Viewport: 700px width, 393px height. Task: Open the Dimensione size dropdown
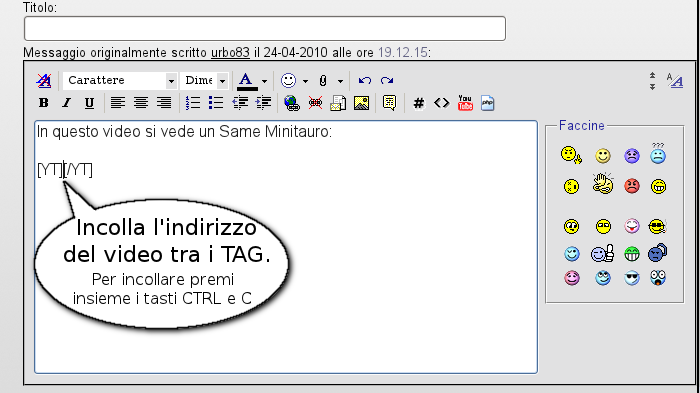click(205, 81)
